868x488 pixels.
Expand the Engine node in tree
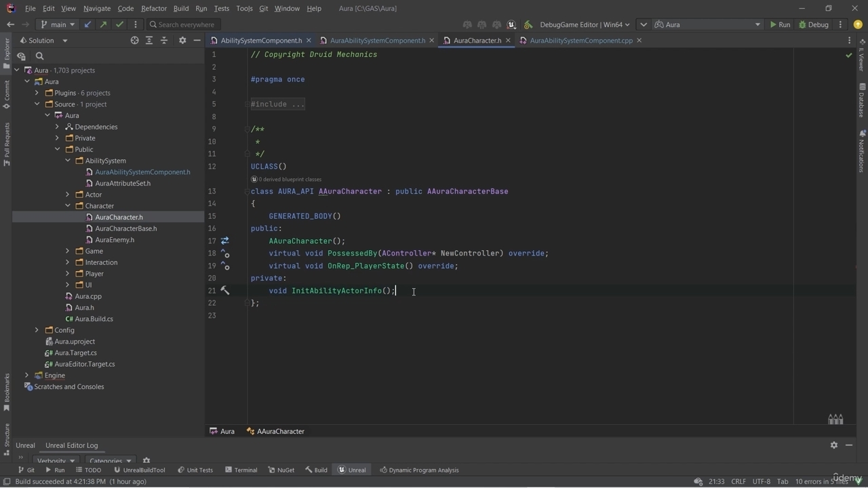coord(26,375)
